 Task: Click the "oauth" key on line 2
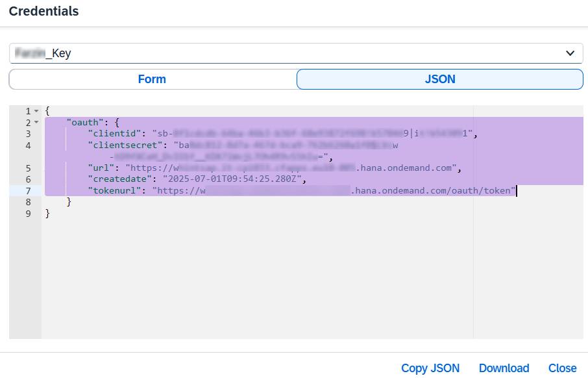85,123
